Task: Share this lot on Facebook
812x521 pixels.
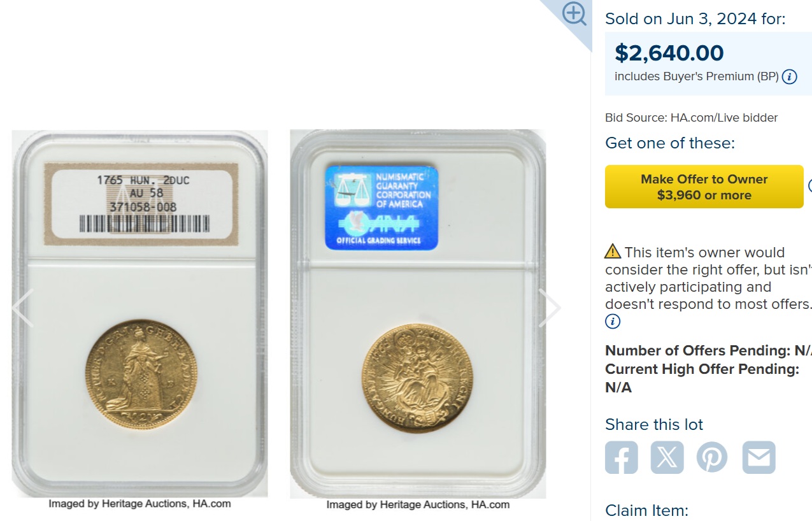Action: pyautogui.click(x=622, y=457)
